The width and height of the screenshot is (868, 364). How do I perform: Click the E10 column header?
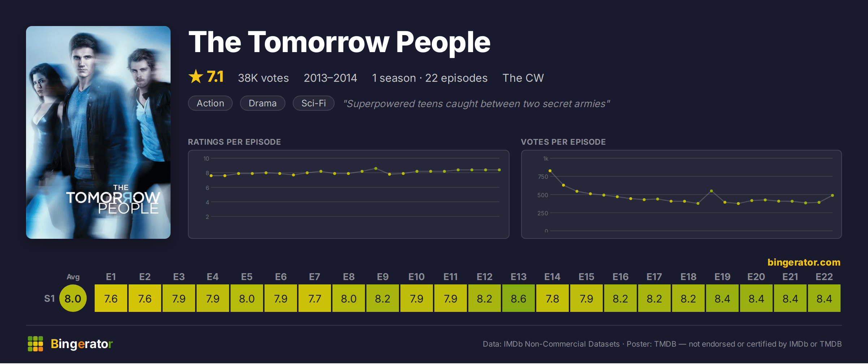(x=417, y=277)
